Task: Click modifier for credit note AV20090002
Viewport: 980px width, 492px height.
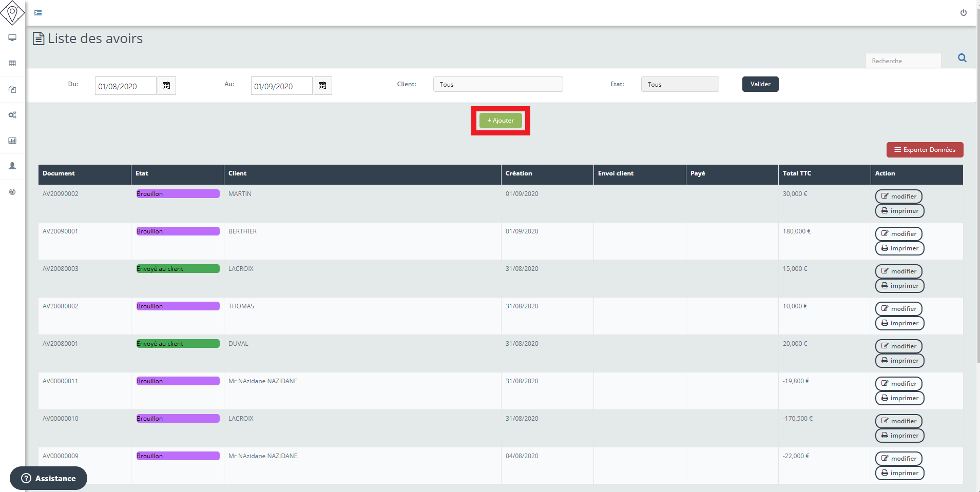Action: point(898,196)
